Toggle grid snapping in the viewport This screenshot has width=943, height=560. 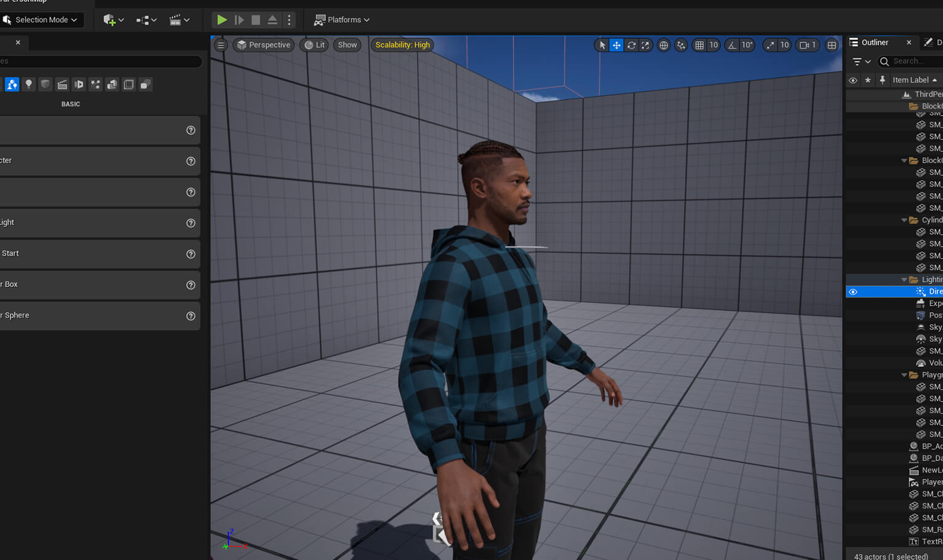tap(699, 45)
